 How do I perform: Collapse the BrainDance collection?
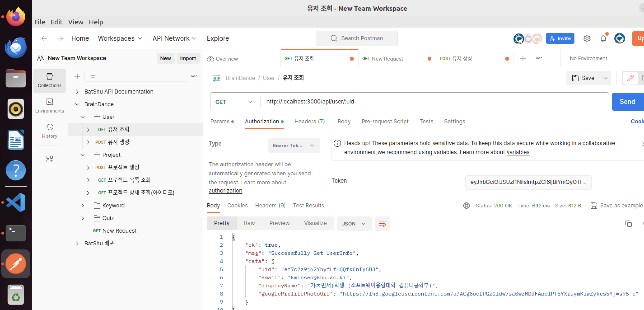[77, 104]
